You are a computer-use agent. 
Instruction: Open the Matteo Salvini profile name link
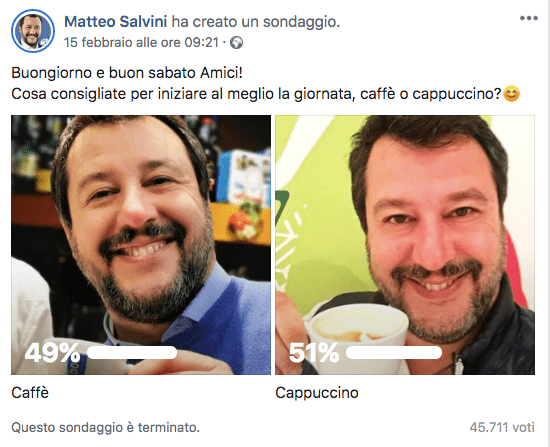[x=115, y=22]
